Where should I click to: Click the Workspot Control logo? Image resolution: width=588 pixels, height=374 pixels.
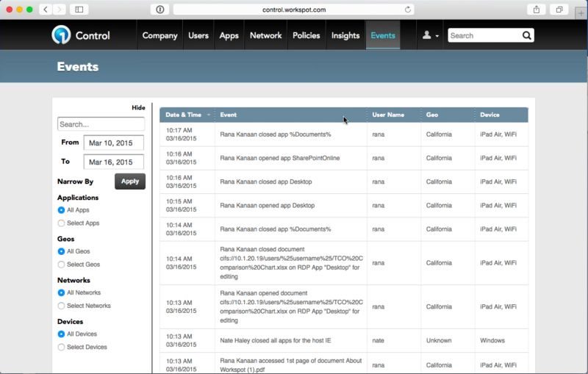pos(81,35)
